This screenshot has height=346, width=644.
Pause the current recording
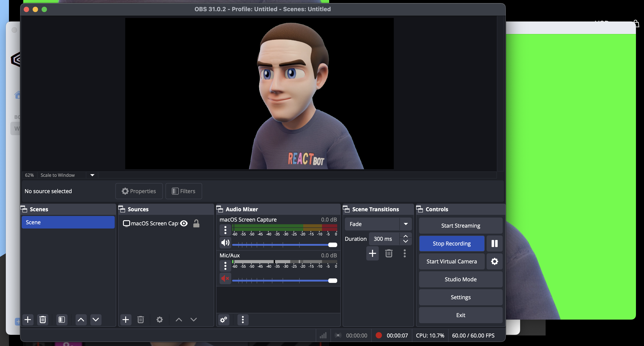point(494,243)
